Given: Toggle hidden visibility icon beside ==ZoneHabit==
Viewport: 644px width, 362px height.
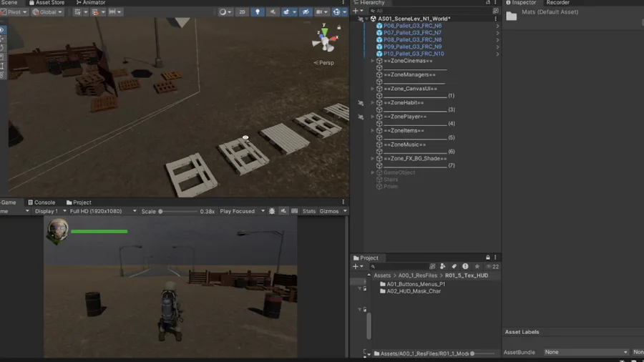Looking at the screenshot, I should click(361, 103).
